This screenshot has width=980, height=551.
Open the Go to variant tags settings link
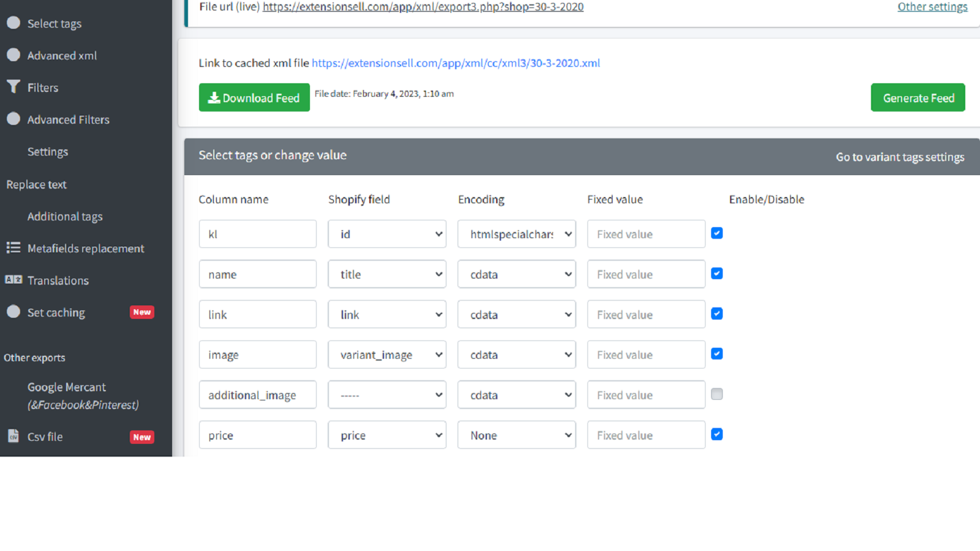point(900,157)
